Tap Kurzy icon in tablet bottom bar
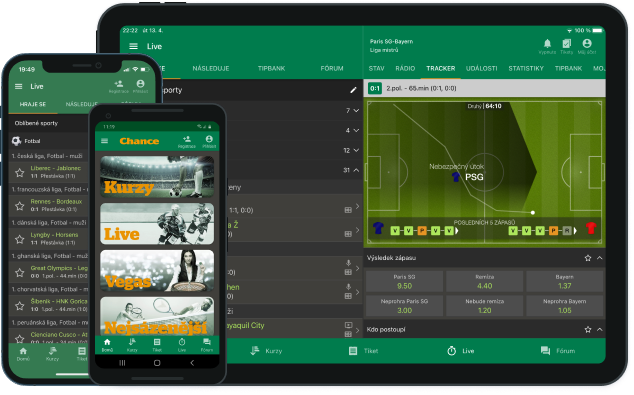The height and width of the screenshot is (395, 634). (255, 351)
